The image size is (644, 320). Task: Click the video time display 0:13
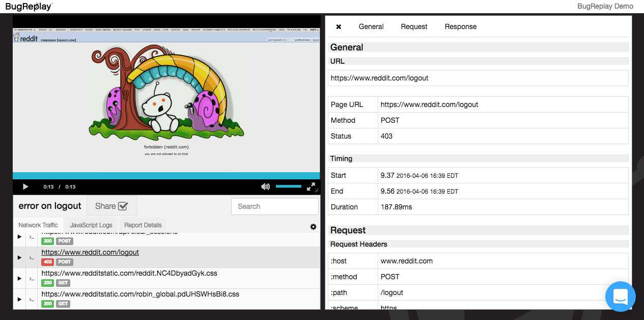(x=60, y=187)
